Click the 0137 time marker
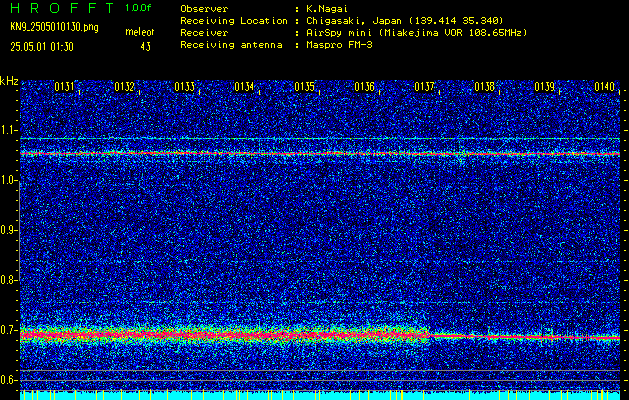This screenshot has height=400, width=629. pyautogui.click(x=424, y=87)
